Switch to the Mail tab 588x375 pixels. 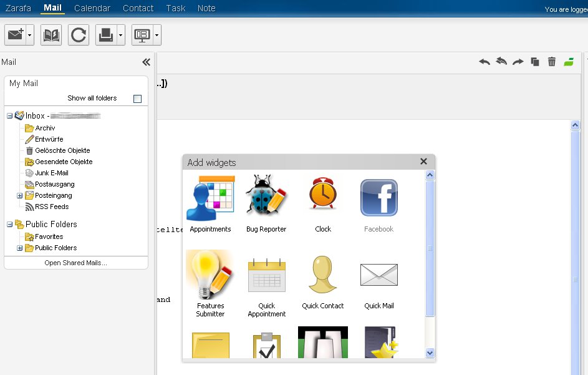tap(52, 8)
